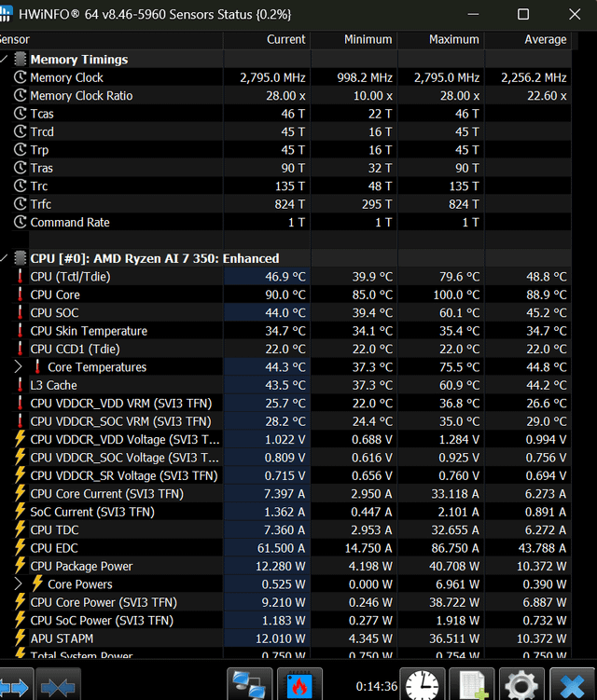The image size is (597, 700).
Task: Click the lightning icon for CPU EDC
Action: (20, 548)
